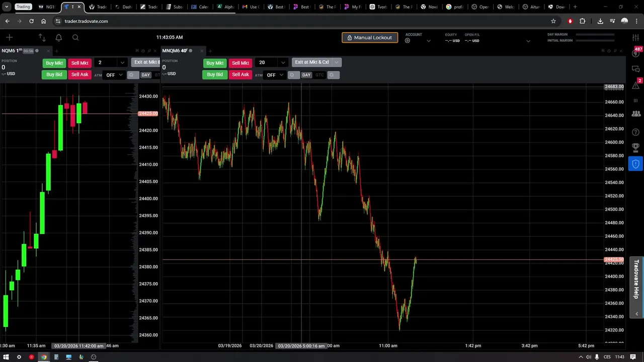Click the blue shield icon in sidebar
The height and width of the screenshot is (362, 644).
pyautogui.click(x=635, y=164)
